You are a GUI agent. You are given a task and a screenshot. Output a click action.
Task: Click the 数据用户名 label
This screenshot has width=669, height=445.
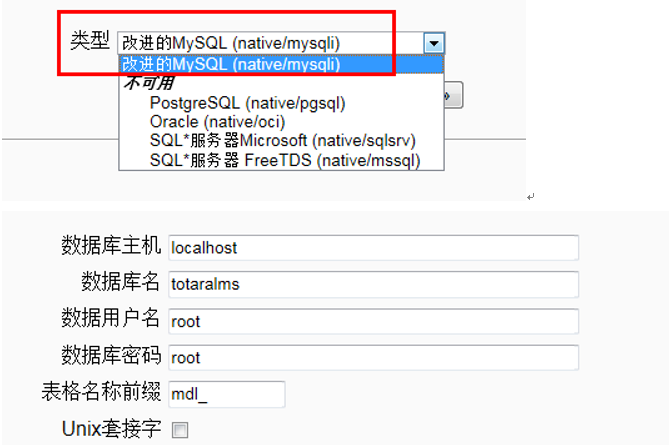(111, 318)
